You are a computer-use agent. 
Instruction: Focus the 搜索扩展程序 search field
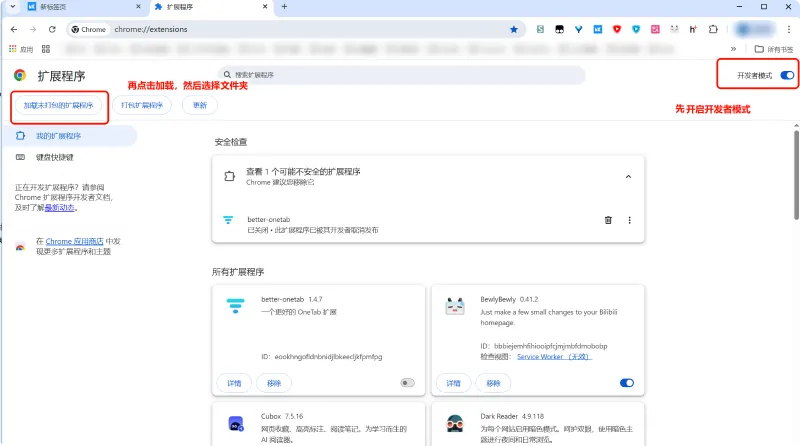pos(401,75)
